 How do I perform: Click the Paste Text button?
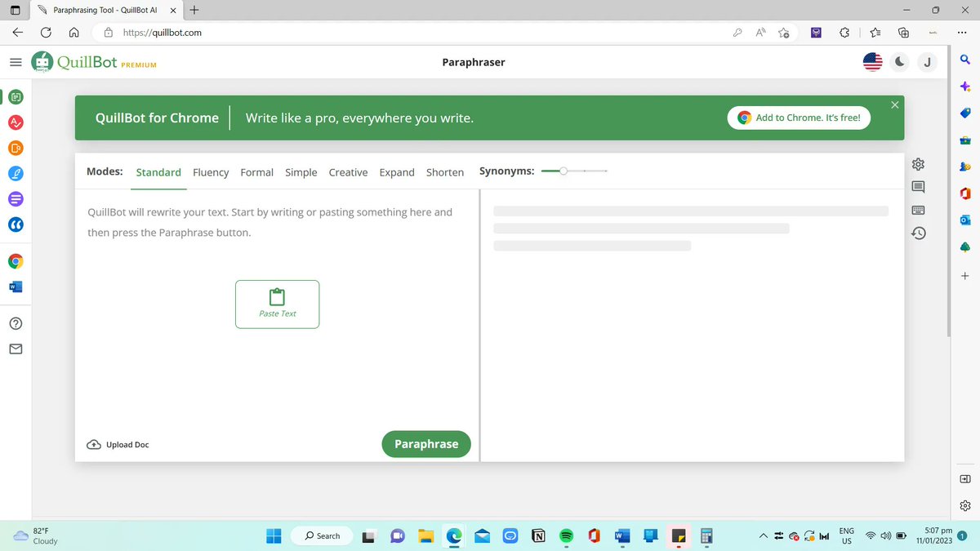pyautogui.click(x=278, y=304)
